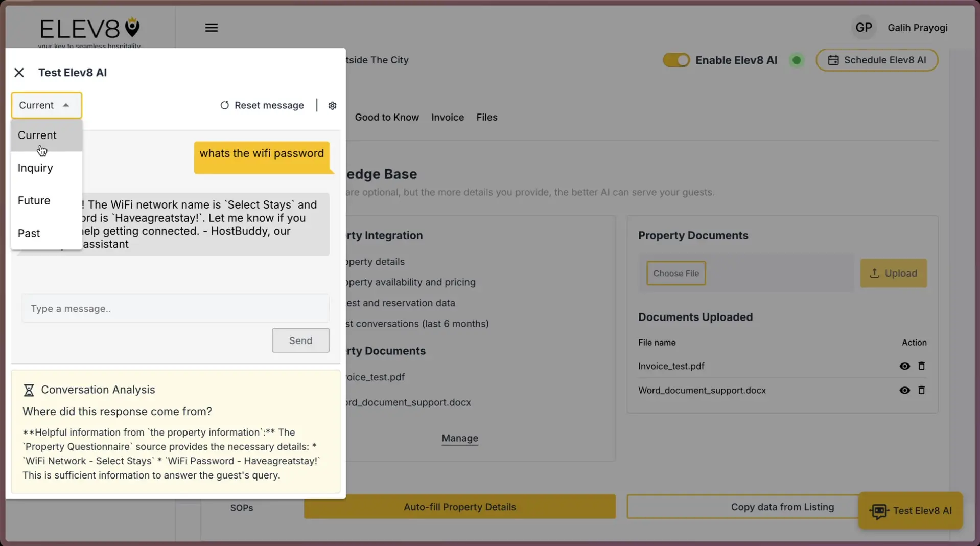Open the Good to Know tab

click(386, 117)
